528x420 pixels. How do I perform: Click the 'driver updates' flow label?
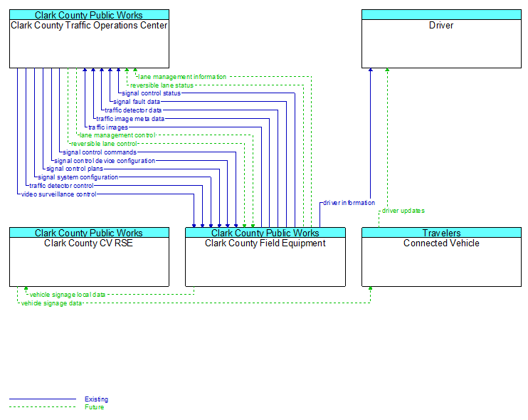(x=403, y=211)
